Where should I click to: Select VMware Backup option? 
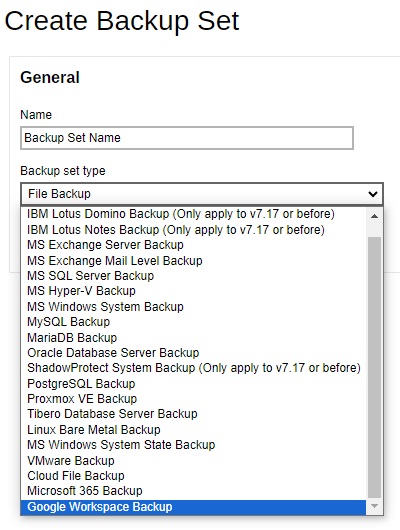[193, 460]
